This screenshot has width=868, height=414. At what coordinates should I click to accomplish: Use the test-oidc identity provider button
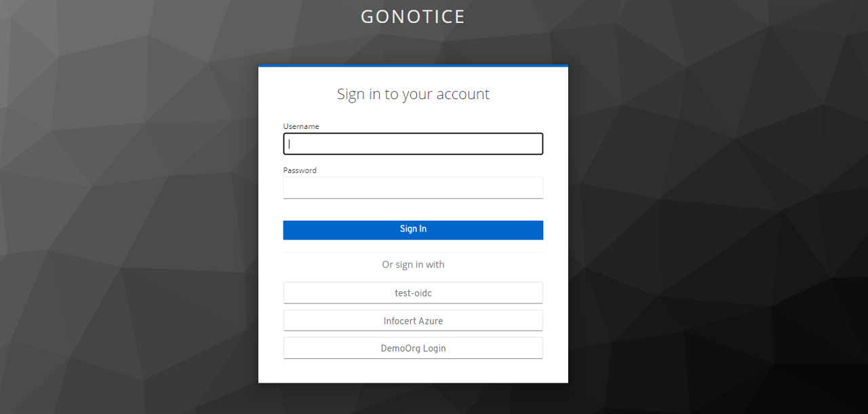(413, 293)
